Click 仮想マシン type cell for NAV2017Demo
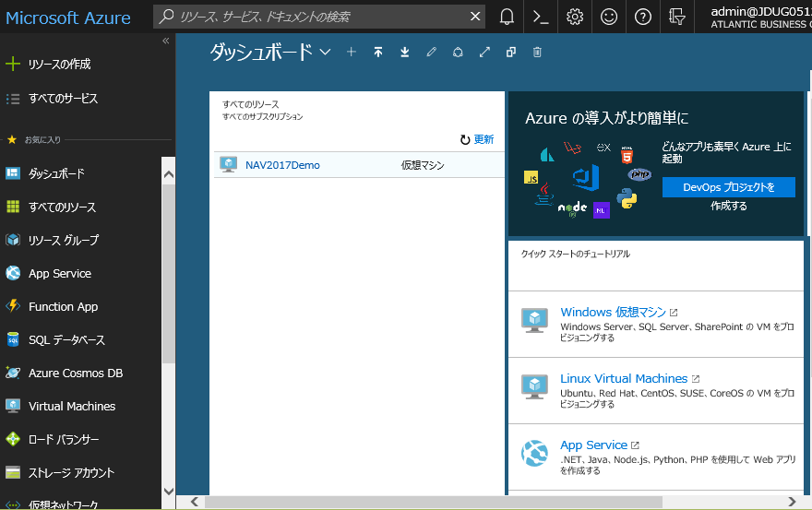This screenshot has width=812, height=510. tap(423, 165)
